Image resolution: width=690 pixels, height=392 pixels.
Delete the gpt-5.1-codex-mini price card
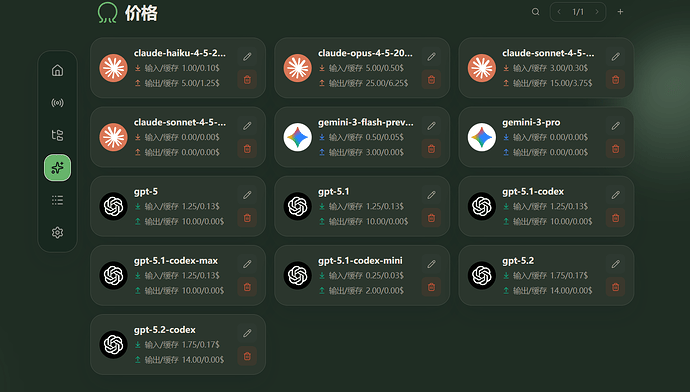[x=431, y=287]
